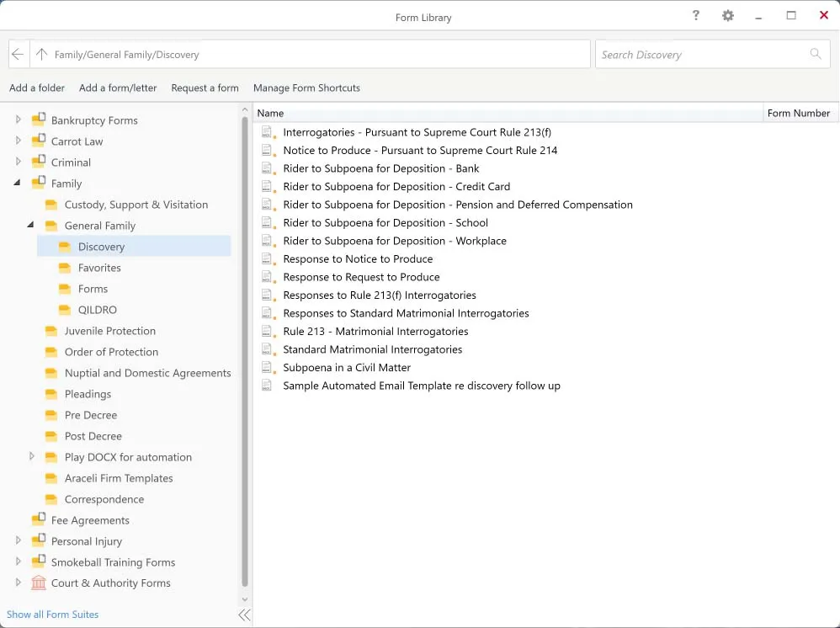The height and width of the screenshot is (628, 840).
Task: Click Add a form/letter
Action: click(118, 88)
